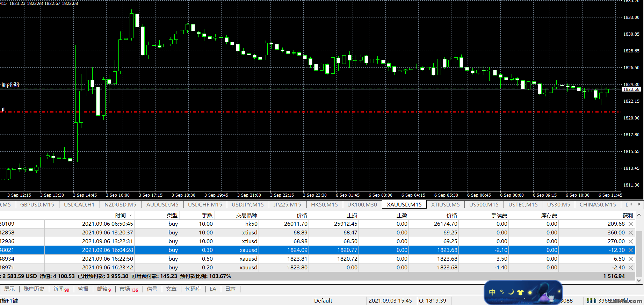Close the highlighted xauusd order with -12.30 loss
The height and width of the screenshot is (305, 644).
pos(631,250)
